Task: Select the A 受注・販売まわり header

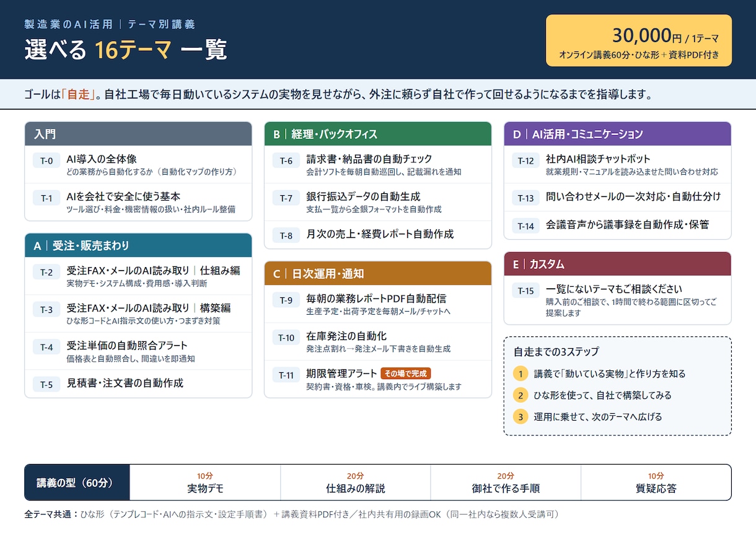Action: [138, 245]
